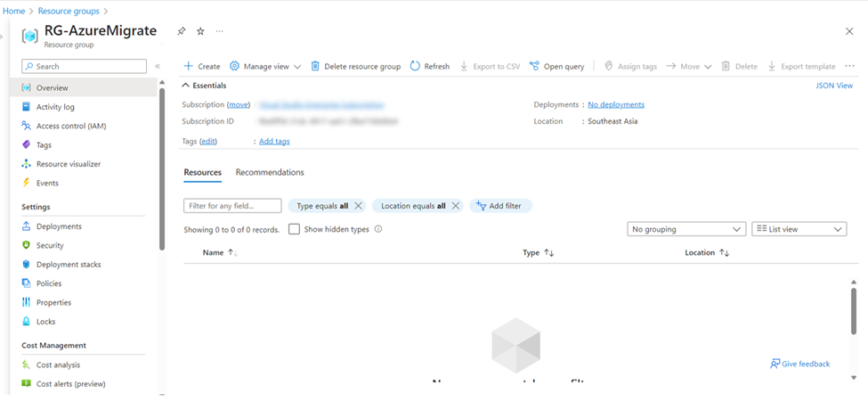Image resolution: width=868 pixels, height=402 pixels.
Task: Click the Security shield icon
Action: tap(26, 245)
